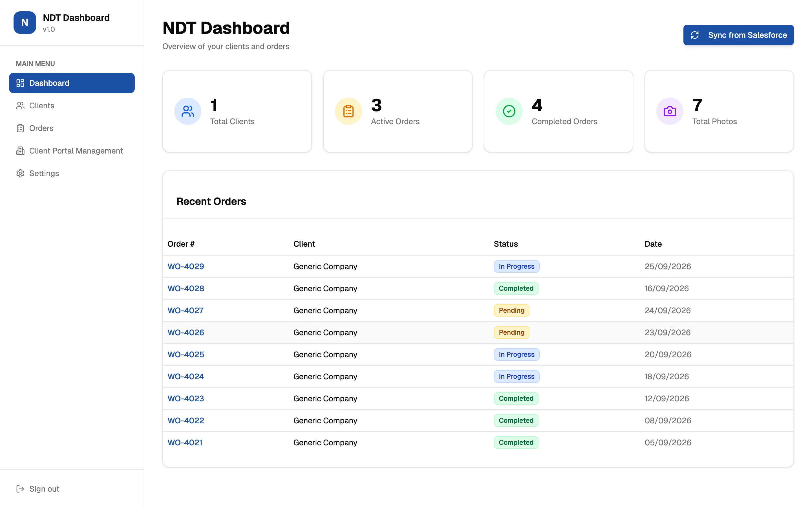The image size is (812, 508).
Task: Open order WO-4028
Action: 186,288
